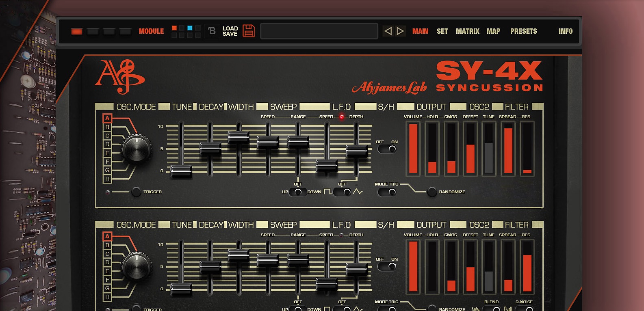The image size is (644, 311).
Task: Select OSC mode H in top module
Action: [107, 179]
